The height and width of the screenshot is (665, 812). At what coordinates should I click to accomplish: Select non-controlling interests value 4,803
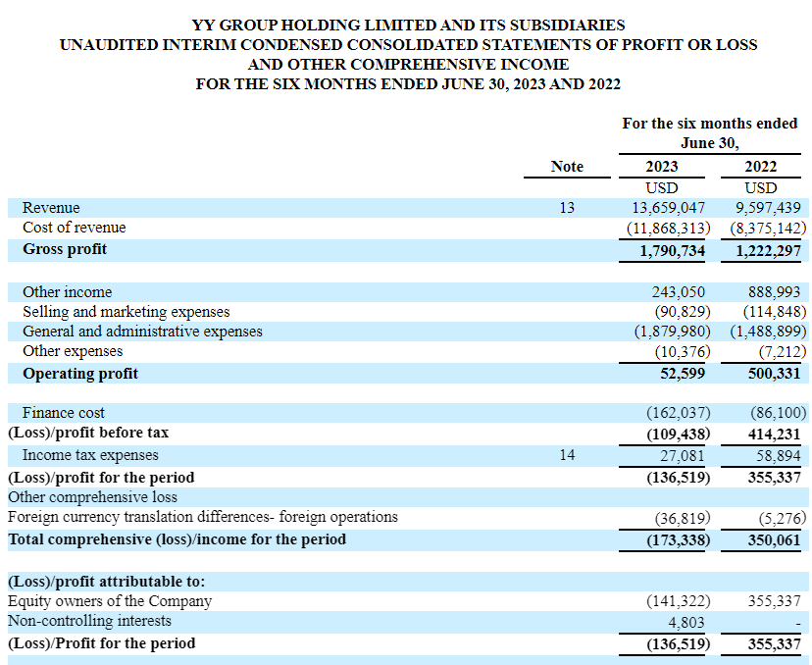pyautogui.click(x=686, y=623)
